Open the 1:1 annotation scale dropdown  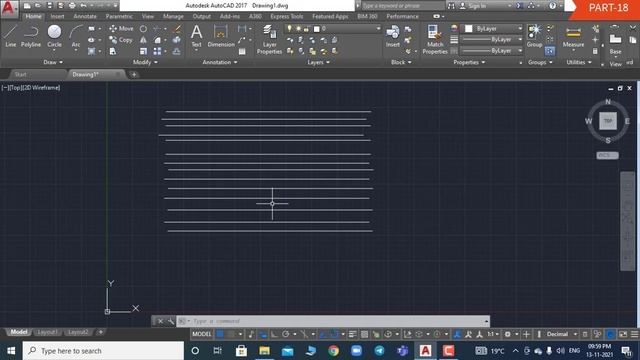pyautogui.click(x=493, y=334)
